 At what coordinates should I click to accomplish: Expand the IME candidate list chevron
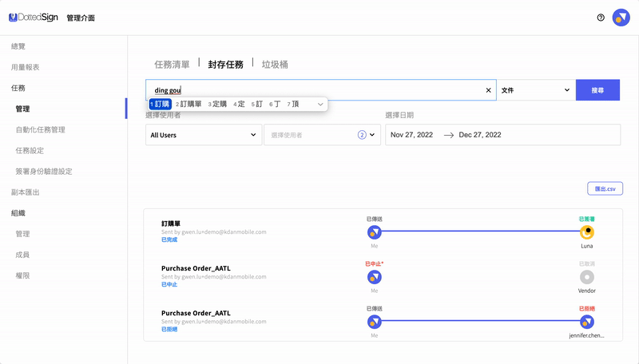click(320, 105)
